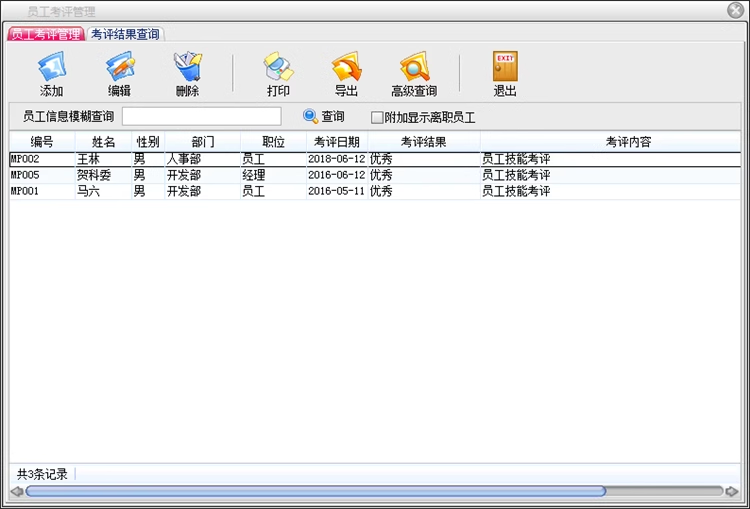Click the scrollbar right arrow
The width and height of the screenshot is (750, 509).
732,491
